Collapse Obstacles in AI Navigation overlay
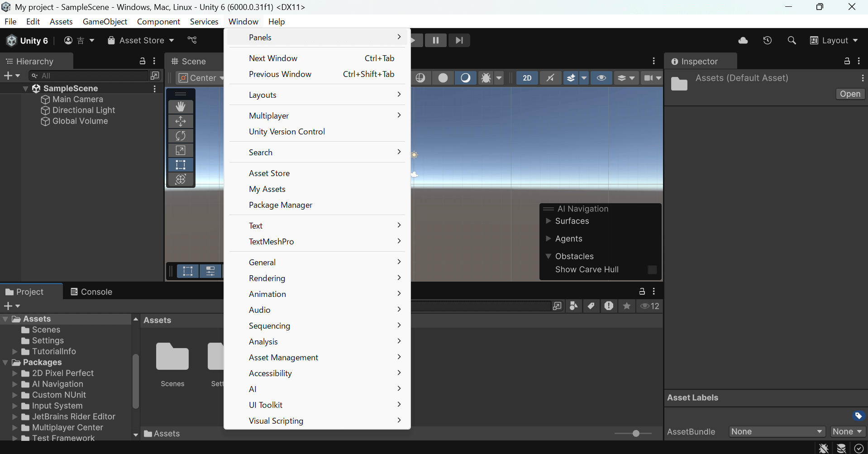The image size is (868, 454). (548, 256)
